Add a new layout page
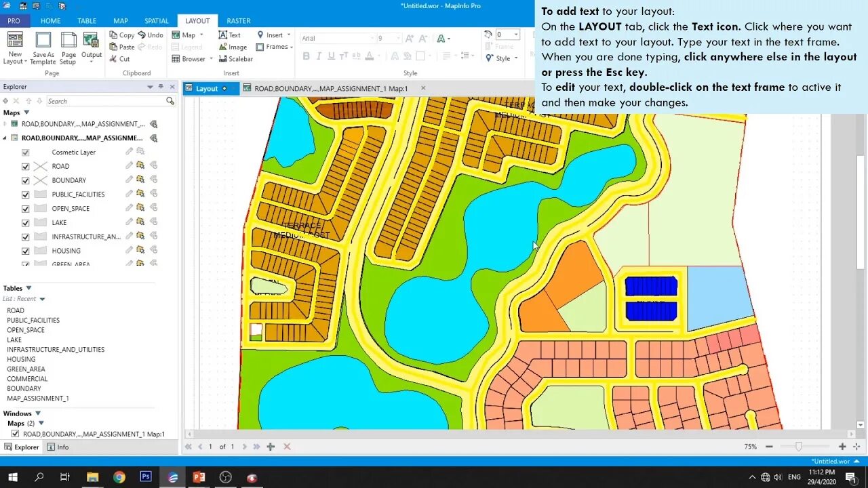This screenshot has height=488, width=868. pyautogui.click(x=271, y=447)
